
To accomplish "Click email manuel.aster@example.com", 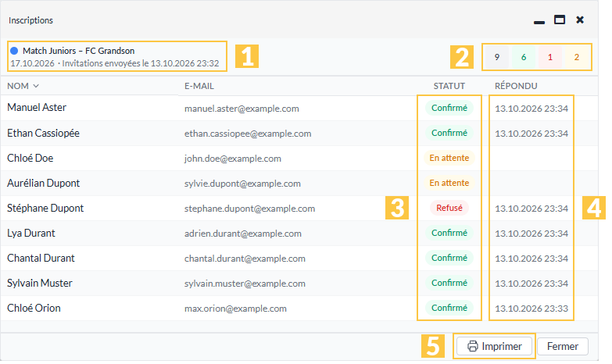I will [x=242, y=109].
